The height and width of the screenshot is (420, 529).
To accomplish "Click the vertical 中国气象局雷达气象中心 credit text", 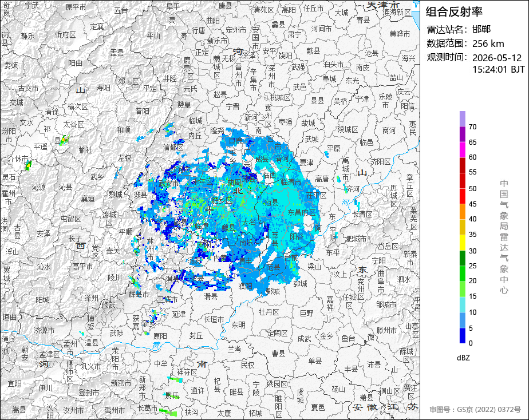I will (x=504, y=237).
